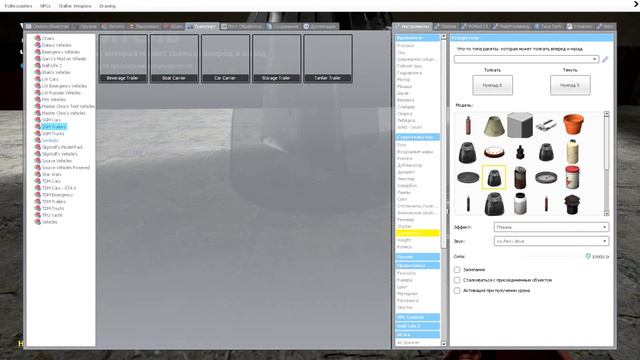
Task: Open the Sound dropdown
Action: (x=551, y=241)
